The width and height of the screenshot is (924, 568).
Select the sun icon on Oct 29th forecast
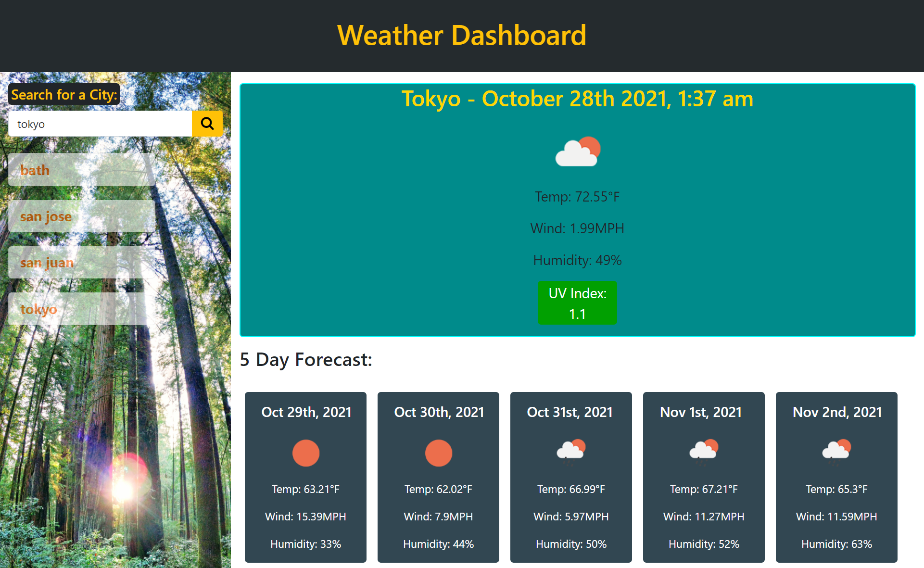tap(305, 453)
